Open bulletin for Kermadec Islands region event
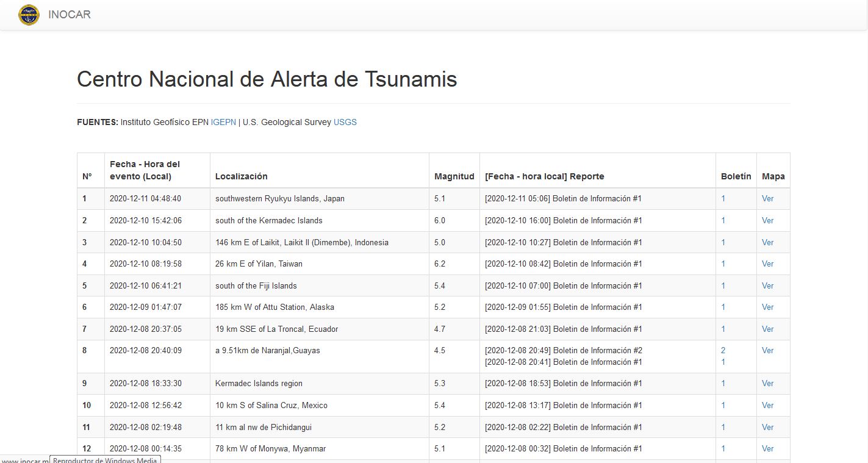Image resolution: width=868 pixels, height=463 pixels. [723, 384]
